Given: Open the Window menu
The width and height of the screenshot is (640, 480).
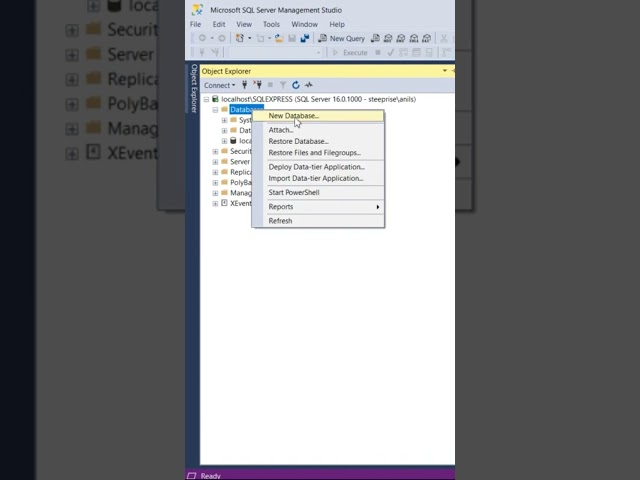Looking at the screenshot, I should (304, 24).
